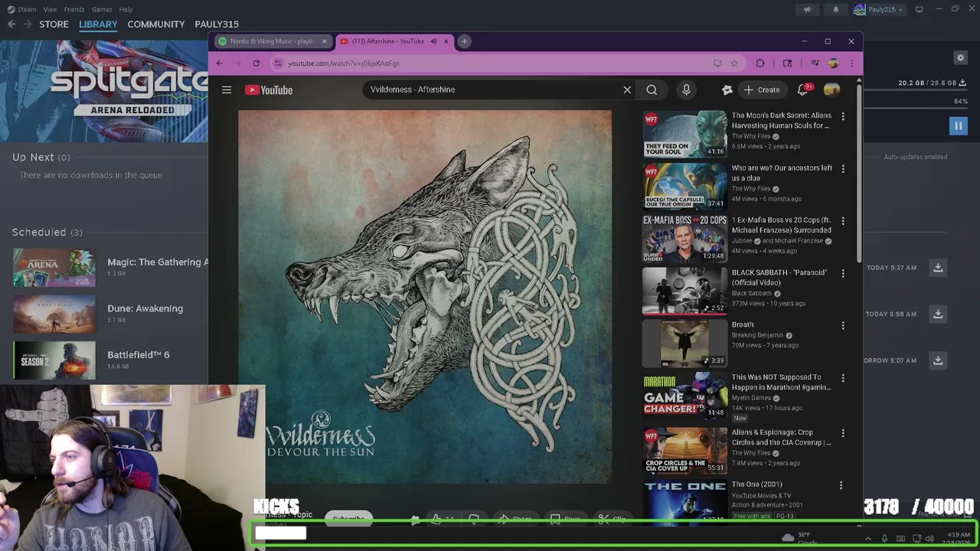Go back in Steam navigation
Image resolution: width=980 pixels, height=551 pixels.
pyautogui.click(x=11, y=24)
